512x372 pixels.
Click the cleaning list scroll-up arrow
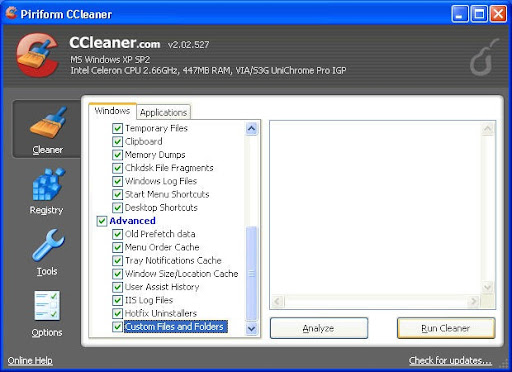coord(252,128)
